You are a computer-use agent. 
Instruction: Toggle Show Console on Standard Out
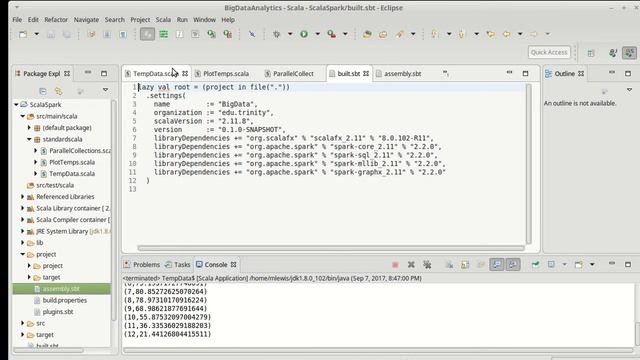pyautogui.click(x=497, y=264)
